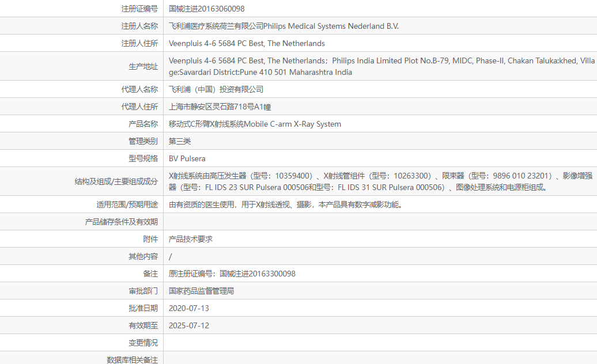Click the 数据库相关备注 label
The height and width of the screenshot is (364, 597).
click(132, 360)
